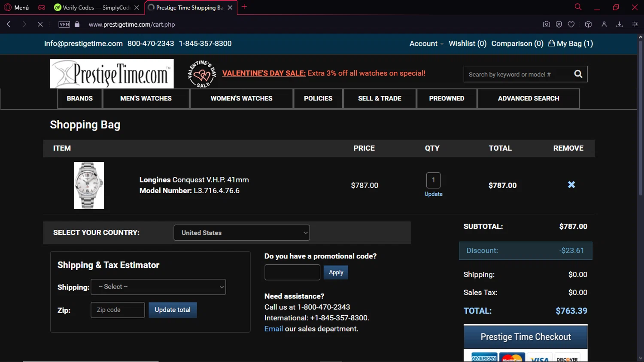Click the page vertical scrollbar
Screen dimensions: 644x362
point(641,119)
